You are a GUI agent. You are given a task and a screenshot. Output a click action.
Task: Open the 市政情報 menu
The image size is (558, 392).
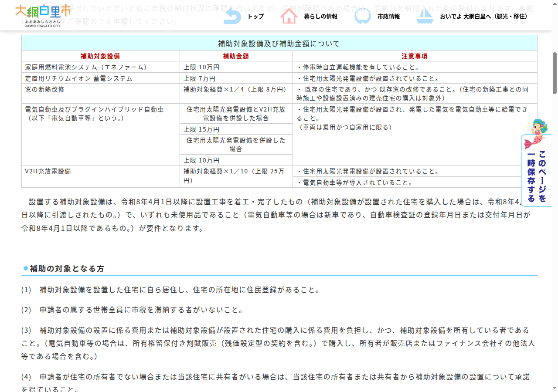(388, 17)
